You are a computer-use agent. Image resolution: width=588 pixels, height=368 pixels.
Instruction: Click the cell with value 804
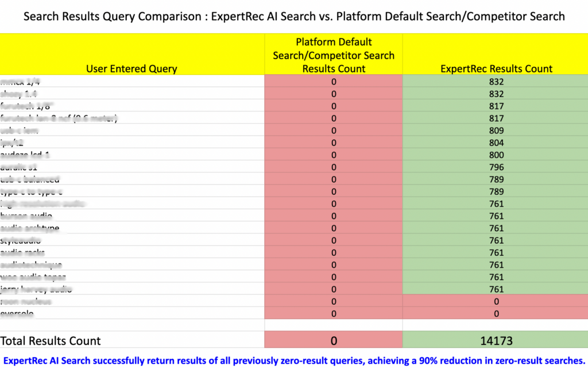coord(496,143)
